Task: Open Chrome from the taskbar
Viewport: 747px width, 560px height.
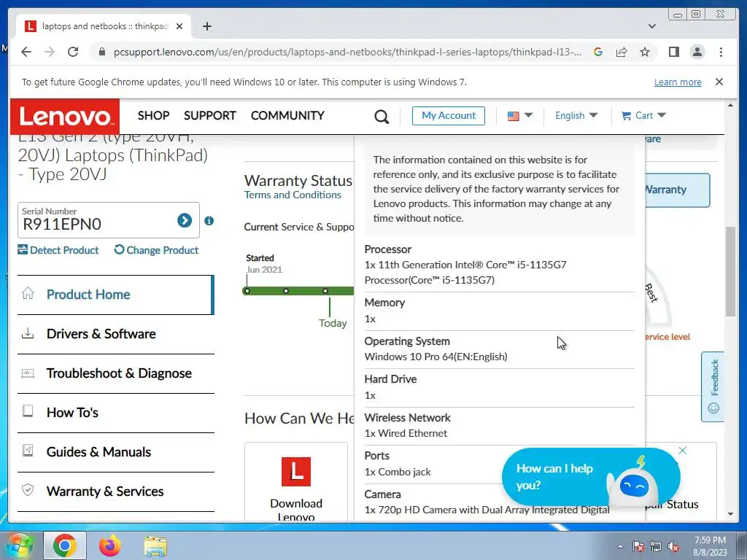Action: coord(65,545)
